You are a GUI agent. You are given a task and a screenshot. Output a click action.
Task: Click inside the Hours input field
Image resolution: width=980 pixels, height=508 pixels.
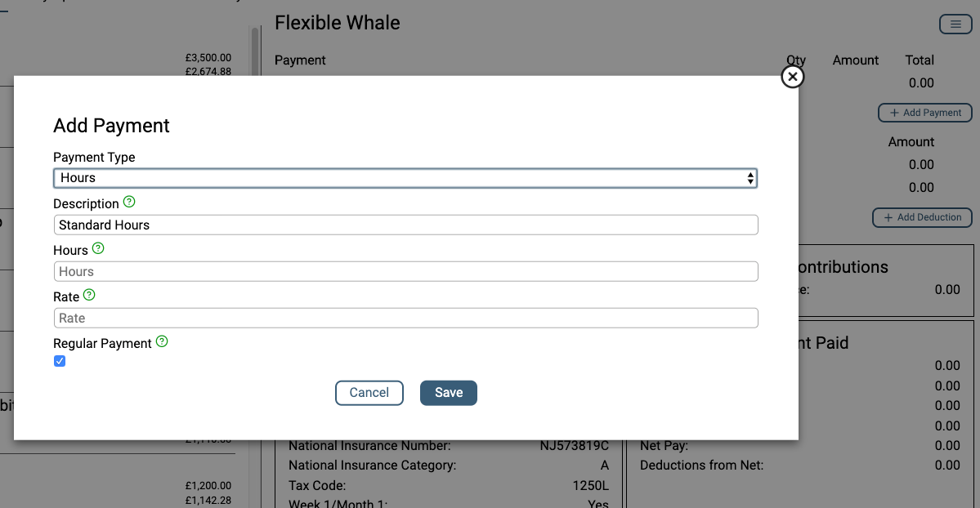click(406, 270)
